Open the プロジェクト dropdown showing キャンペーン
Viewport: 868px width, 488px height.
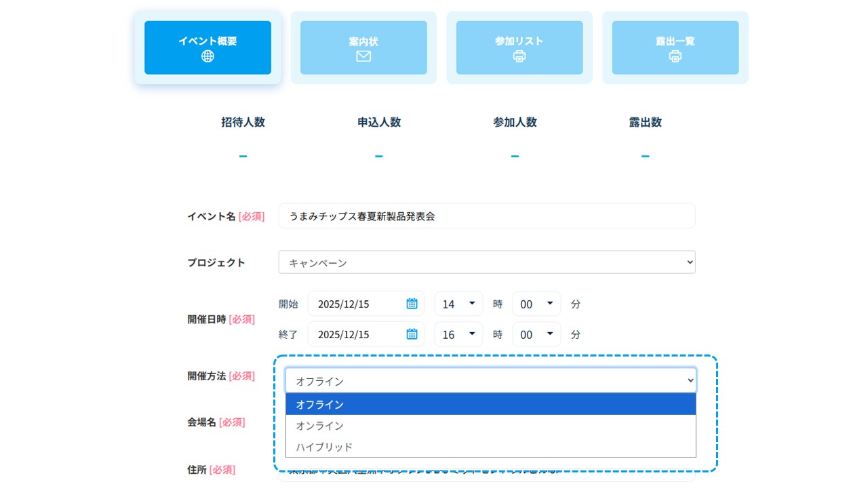[x=486, y=262]
